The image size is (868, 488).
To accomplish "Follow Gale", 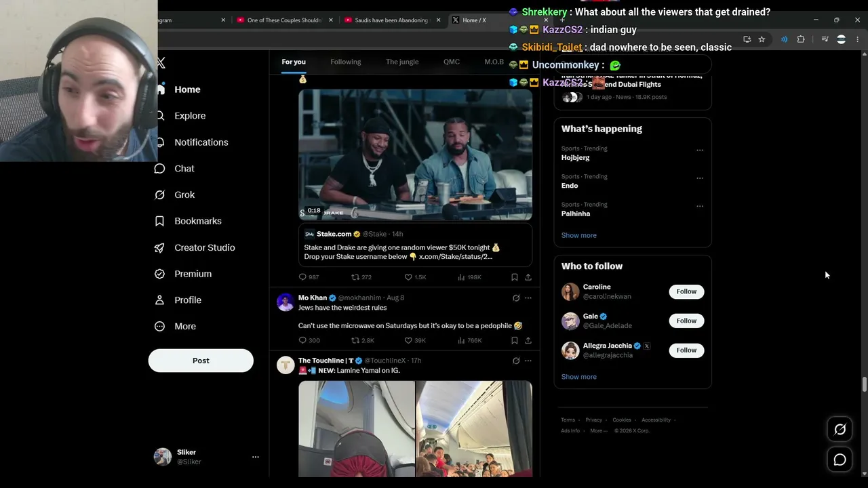I will (686, 321).
